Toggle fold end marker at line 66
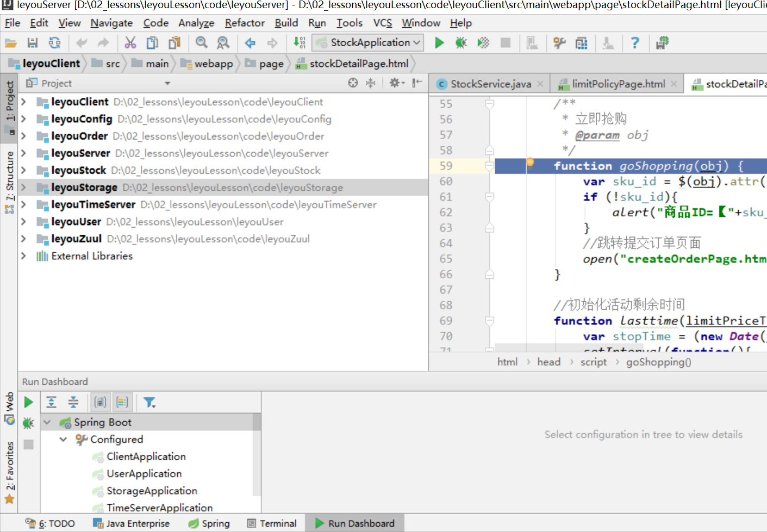This screenshot has width=767, height=532. [x=490, y=274]
